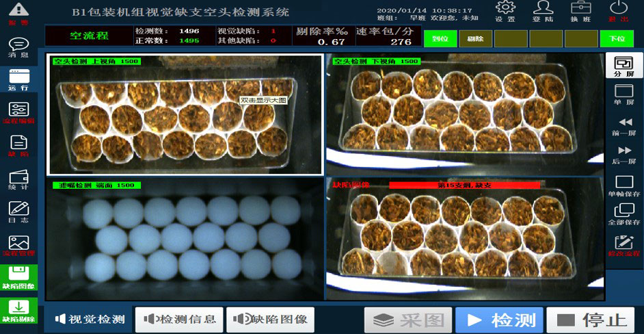This screenshot has height=334, width=644.
Task: Go to previous screen with 前一屏
Action: 624,126
